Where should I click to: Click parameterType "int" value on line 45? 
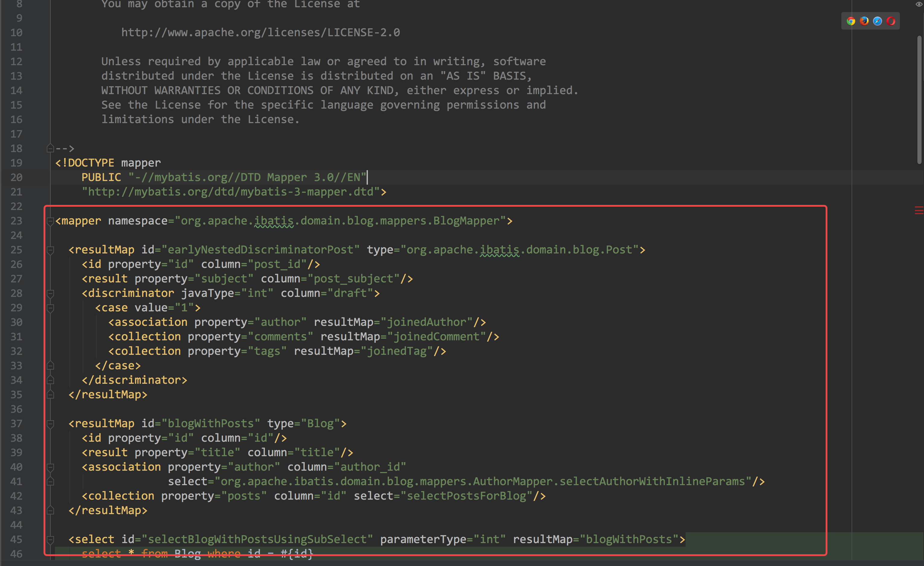[490, 539]
